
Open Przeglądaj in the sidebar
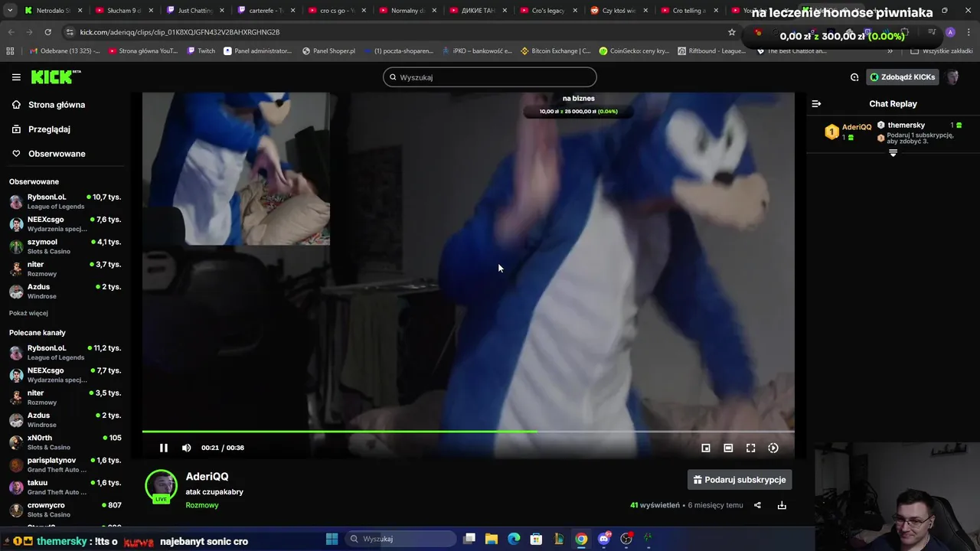click(x=49, y=129)
